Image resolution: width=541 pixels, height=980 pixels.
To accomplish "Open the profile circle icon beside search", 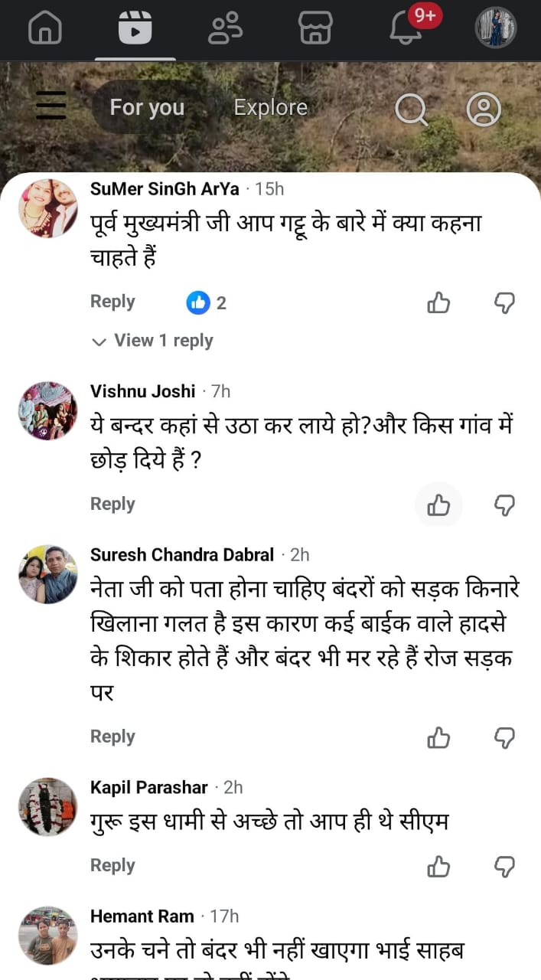I will (x=484, y=109).
